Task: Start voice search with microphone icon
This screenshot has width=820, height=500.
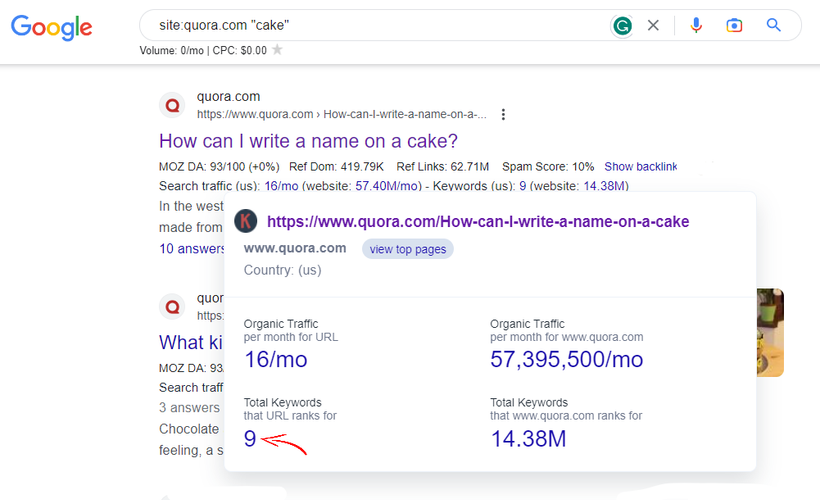Action: [696, 26]
